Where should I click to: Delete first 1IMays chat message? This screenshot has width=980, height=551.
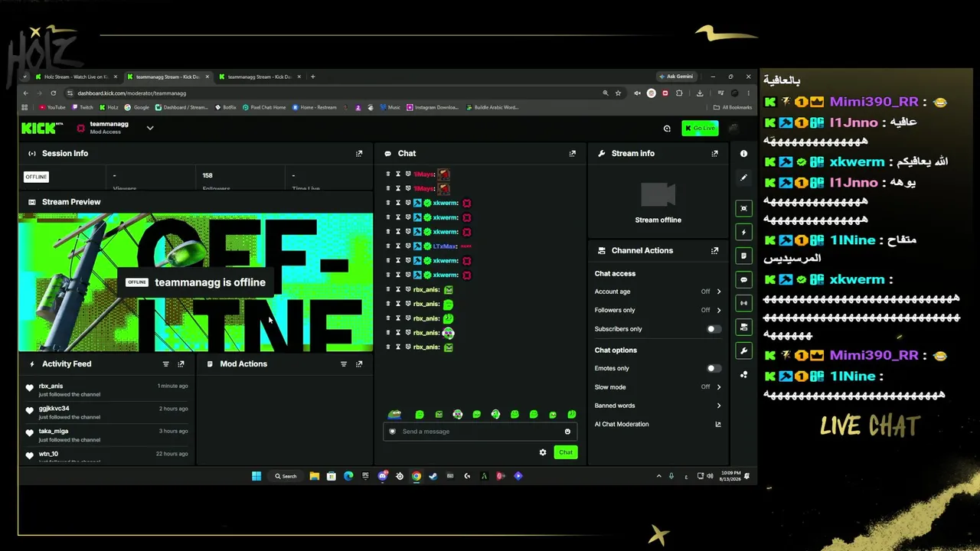(x=388, y=174)
